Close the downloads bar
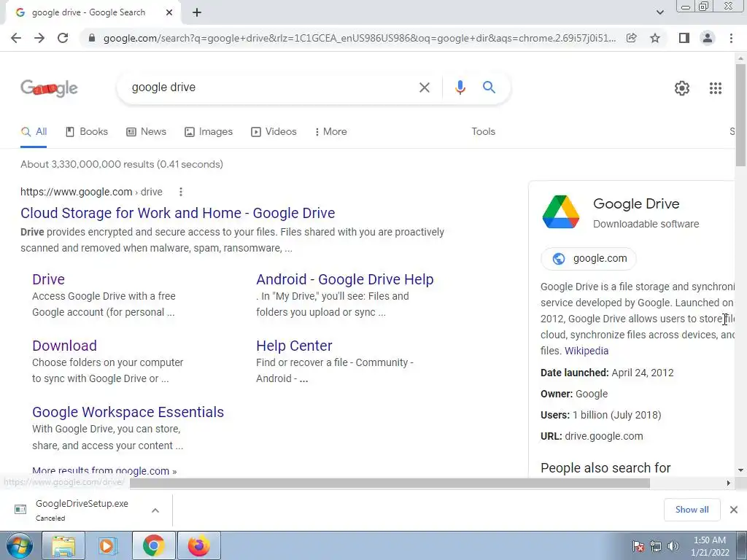Screen dimensions: 747x560 point(734,510)
